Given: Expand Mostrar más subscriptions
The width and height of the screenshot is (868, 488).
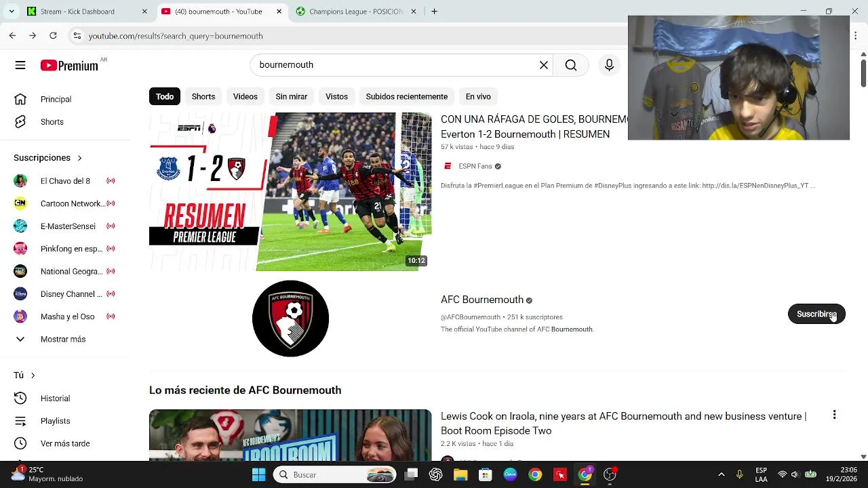Looking at the screenshot, I should coord(64,340).
